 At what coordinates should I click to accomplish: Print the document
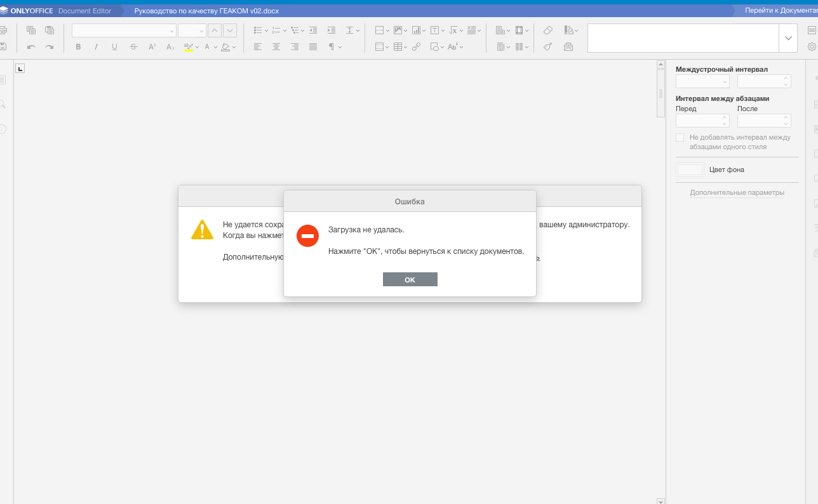4,30
